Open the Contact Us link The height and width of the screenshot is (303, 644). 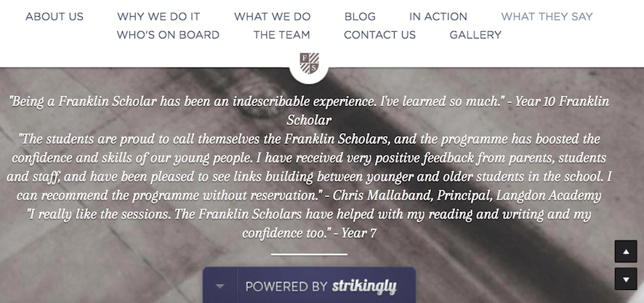coord(379,34)
